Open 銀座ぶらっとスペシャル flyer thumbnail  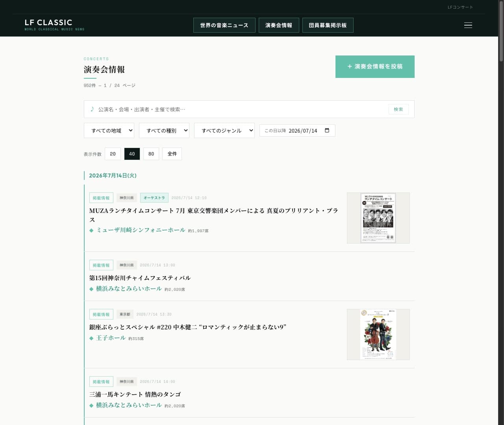click(x=378, y=334)
